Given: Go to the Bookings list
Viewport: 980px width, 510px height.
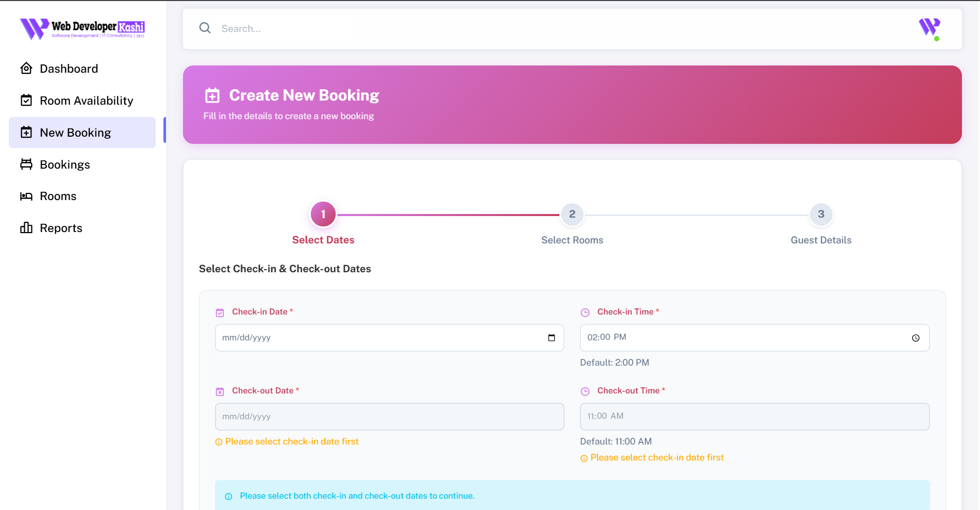Looking at the screenshot, I should point(65,164).
